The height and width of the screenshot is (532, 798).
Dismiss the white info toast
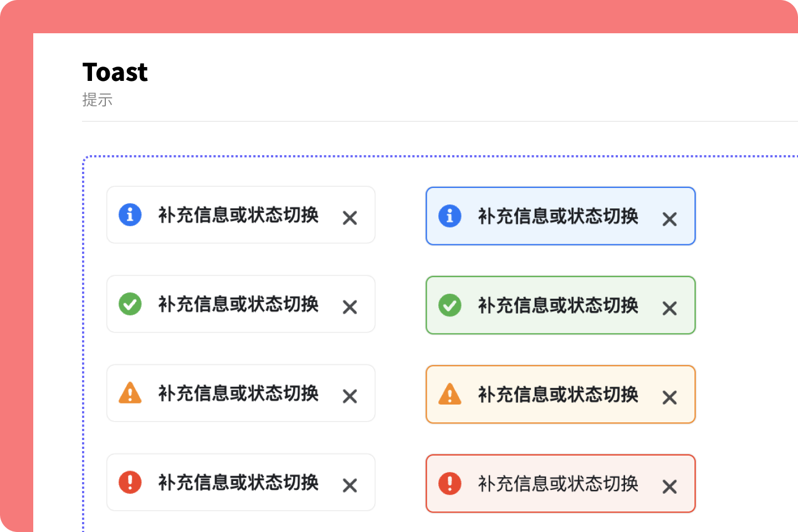[x=350, y=218]
